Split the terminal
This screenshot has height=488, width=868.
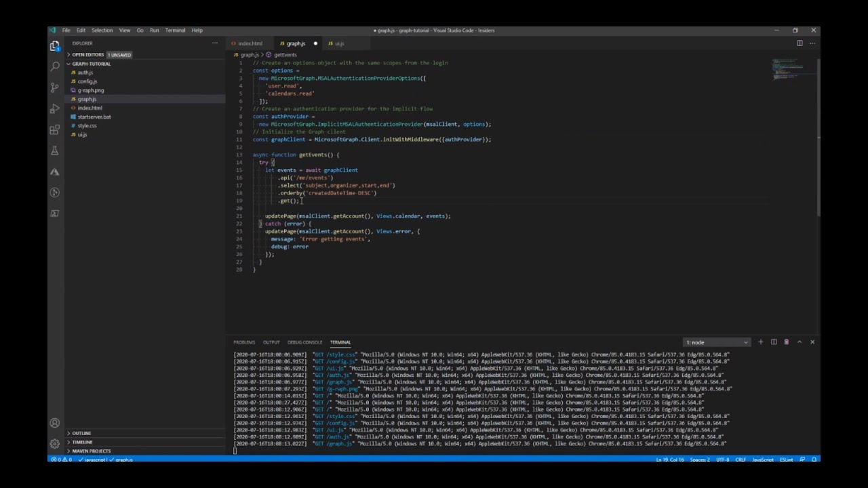tap(774, 342)
